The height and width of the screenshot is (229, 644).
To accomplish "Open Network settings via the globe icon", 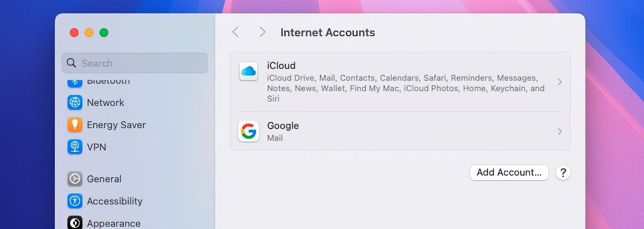I will click(x=75, y=102).
